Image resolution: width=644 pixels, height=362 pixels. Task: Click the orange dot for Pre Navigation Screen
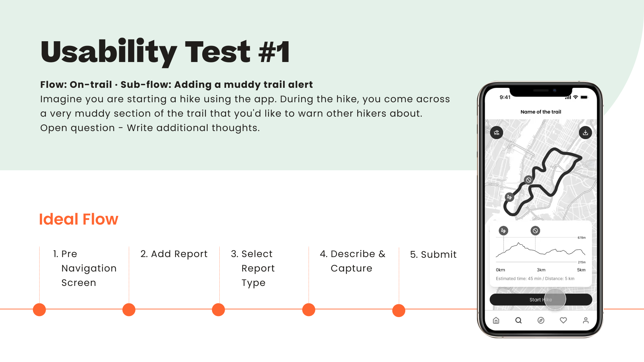tap(39, 310)
